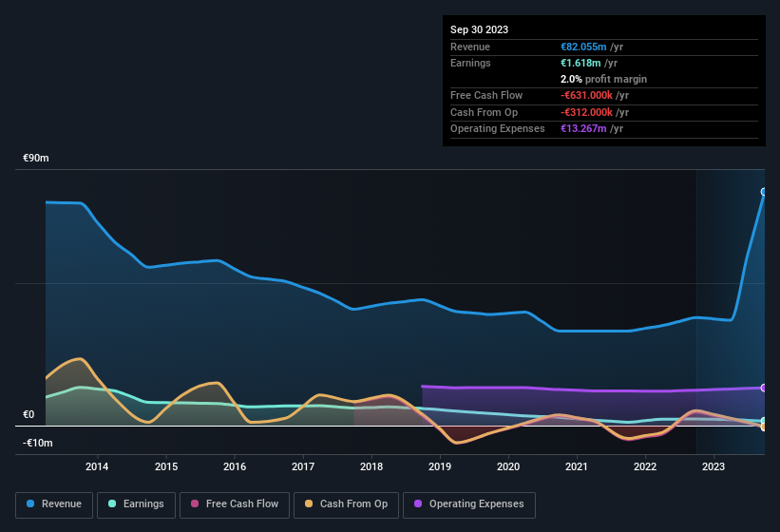Viewport: 780px width, 532px height.
Task: Select the 2014 x-axis label
Action: [97, 466]
